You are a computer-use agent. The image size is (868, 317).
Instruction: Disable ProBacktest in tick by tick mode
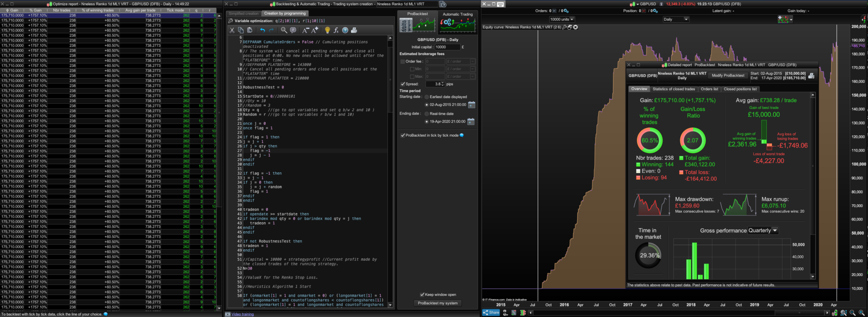[x=403, y=135]
